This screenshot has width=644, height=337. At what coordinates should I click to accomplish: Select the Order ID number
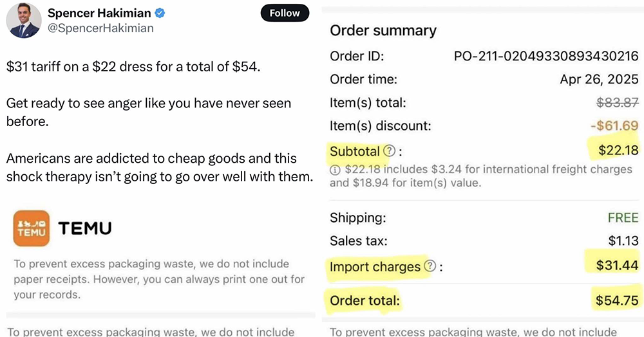546,56
